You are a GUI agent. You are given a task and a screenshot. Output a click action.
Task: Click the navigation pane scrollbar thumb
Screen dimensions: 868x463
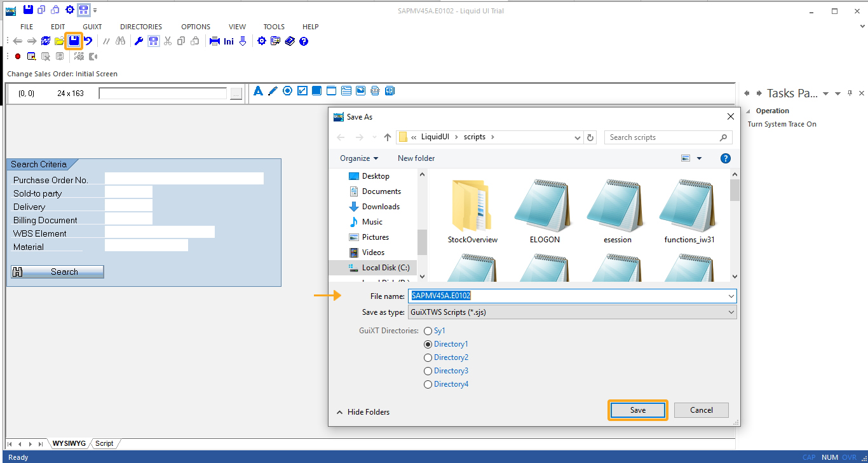422,242
